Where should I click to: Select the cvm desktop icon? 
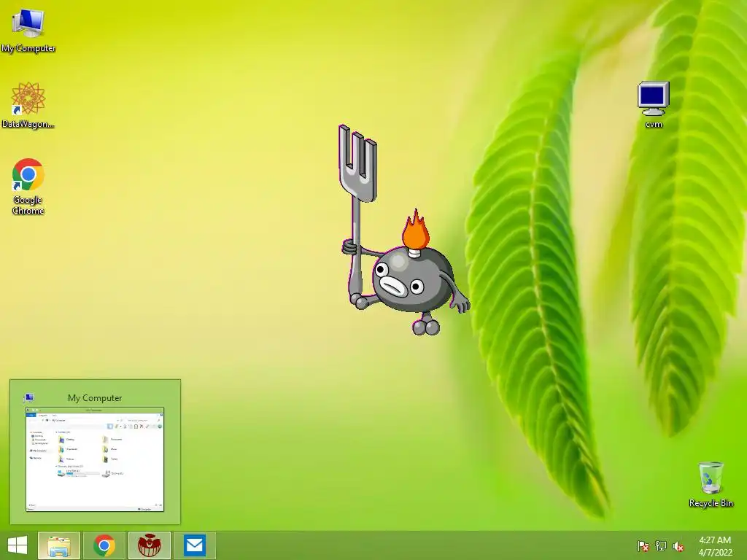[654, 105]
